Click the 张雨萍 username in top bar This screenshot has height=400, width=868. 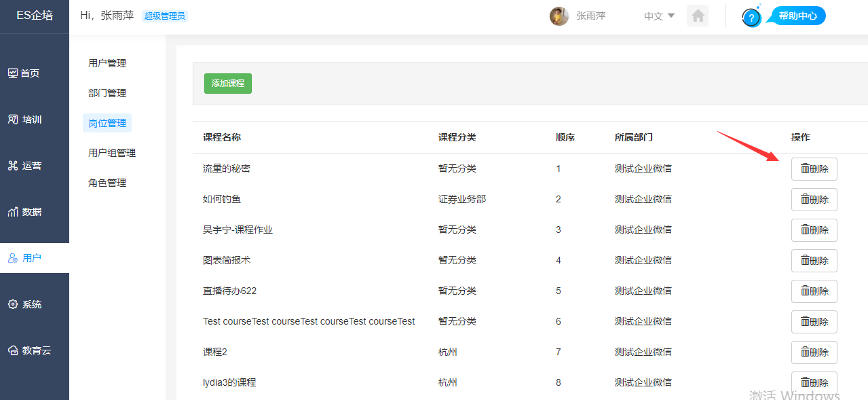tap(590, 16)
